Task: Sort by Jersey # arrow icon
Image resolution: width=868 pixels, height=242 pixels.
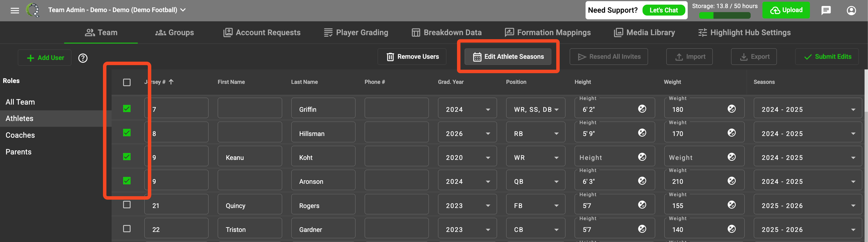Action: click(171, 82)
